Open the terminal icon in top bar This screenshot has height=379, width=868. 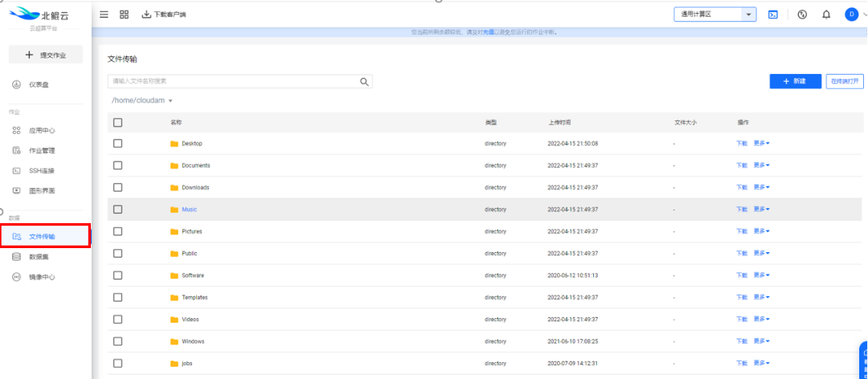click(x=773, y=15)
